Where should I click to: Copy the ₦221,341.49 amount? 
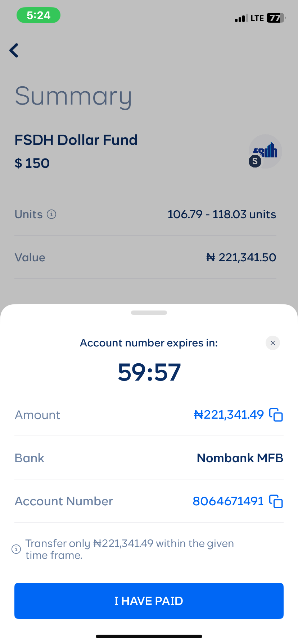[x=276, y=415]
